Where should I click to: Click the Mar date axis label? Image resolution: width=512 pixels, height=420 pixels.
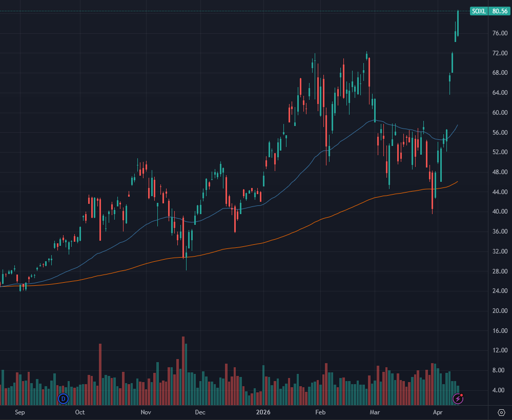pyautogui.click(x=375, y=412)
